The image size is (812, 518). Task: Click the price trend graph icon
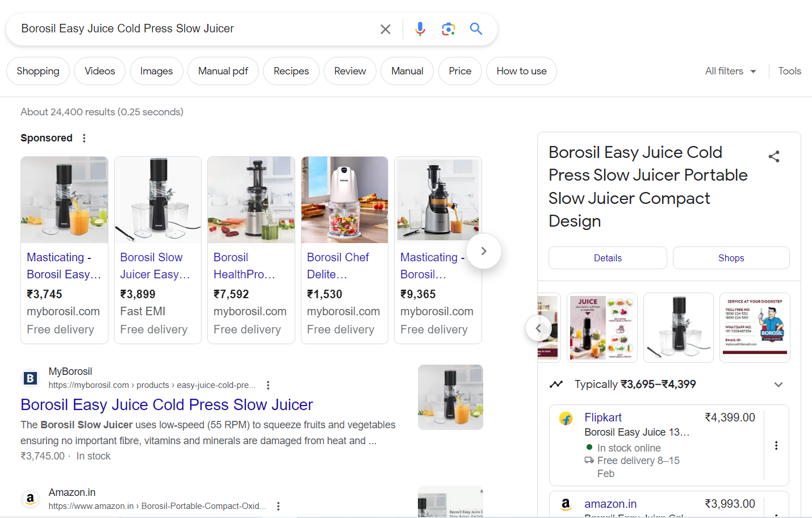[556, 385]
